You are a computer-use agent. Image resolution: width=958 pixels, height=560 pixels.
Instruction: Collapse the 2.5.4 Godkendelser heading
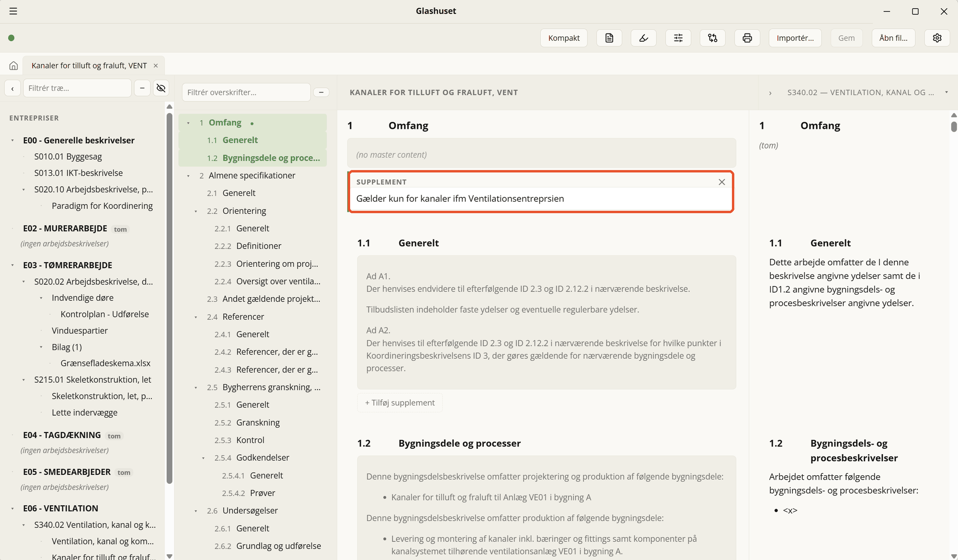coord(203,458)
